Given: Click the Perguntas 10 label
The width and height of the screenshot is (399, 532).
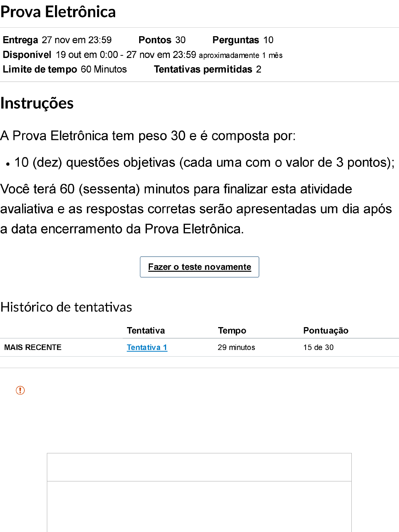Looking at the screenshot, I should coord(243,40).
